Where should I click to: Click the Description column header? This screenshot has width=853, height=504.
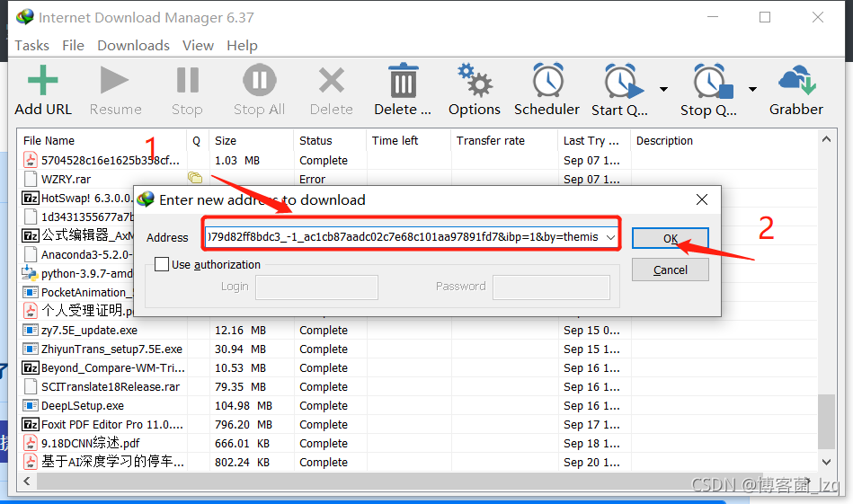tap(724, 141)
